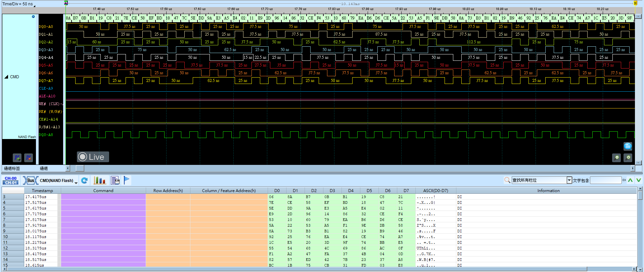Select the table row with timestamp 17.4175us
Image resolution: width=644 pixels, height=272 pixels.
pyautogui.click(x=319, y=197)
